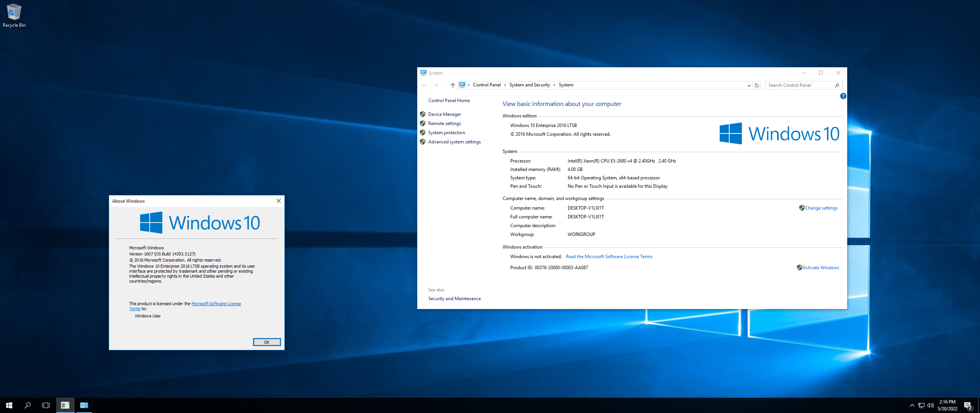Expand chevron after Control Panel breadcrumb

[505, 85]
